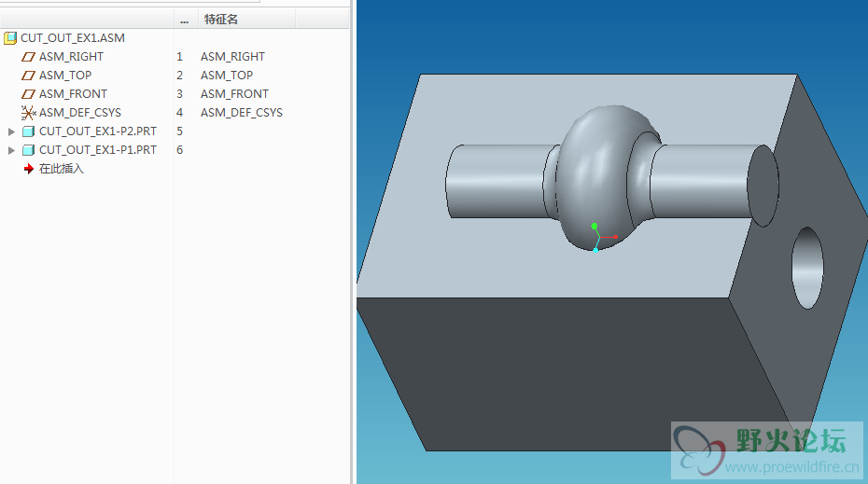
Task: Click feature number 4 cell
Action: 179,113
